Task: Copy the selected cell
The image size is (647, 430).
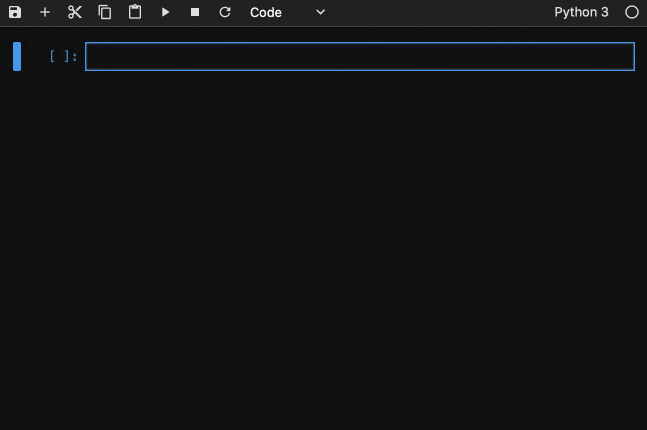Action: [105, 12]
